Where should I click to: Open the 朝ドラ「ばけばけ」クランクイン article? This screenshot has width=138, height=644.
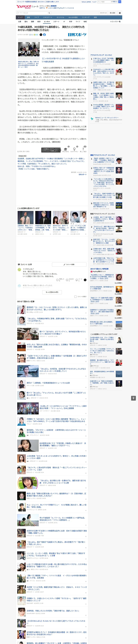(x=63, y=333)
